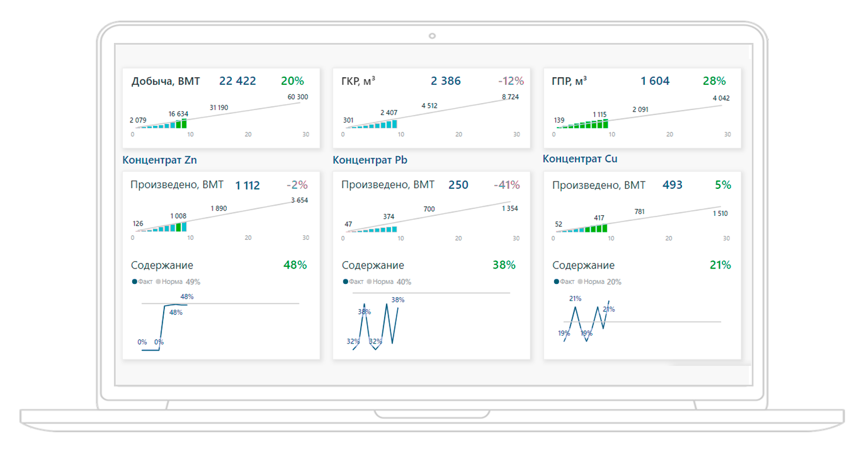Select the 1 890 data label
Image resolution: width=868 pixels, height=450 pixels.
coord(219,208)
